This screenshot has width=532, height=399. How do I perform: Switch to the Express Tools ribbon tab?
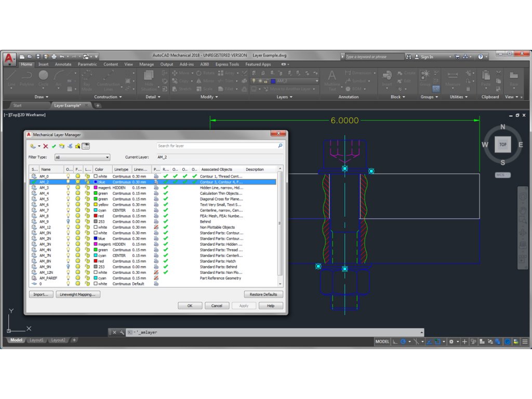(x=227, y=64)
